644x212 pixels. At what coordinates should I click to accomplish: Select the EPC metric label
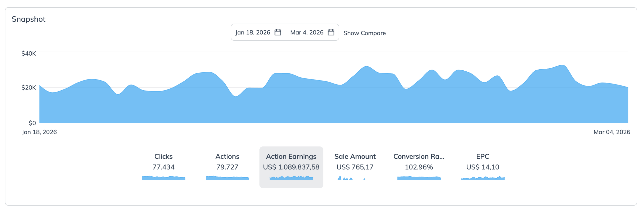click(482, 156)
